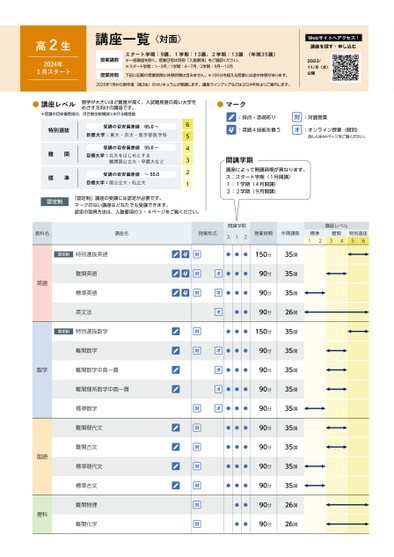Viewport: 394px width, 557px height.
Task: Click the 授業時間 column header
Action: pos(263,233)
